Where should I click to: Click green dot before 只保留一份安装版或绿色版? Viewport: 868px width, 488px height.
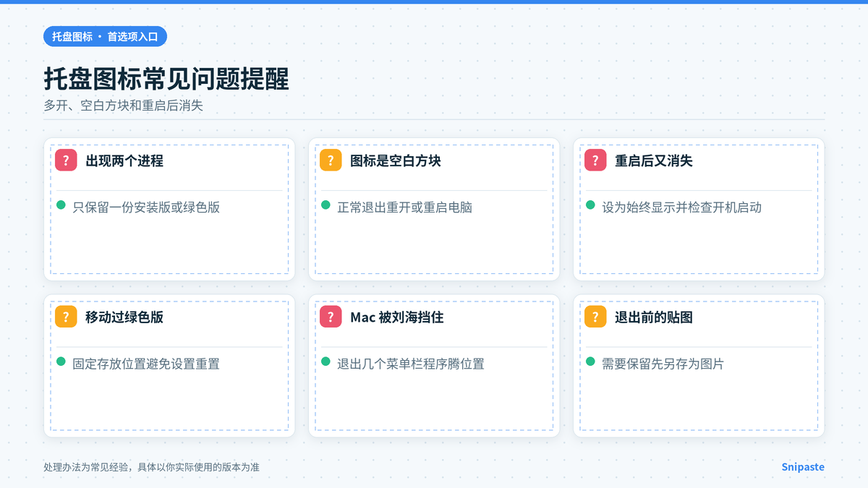[61, 205]
